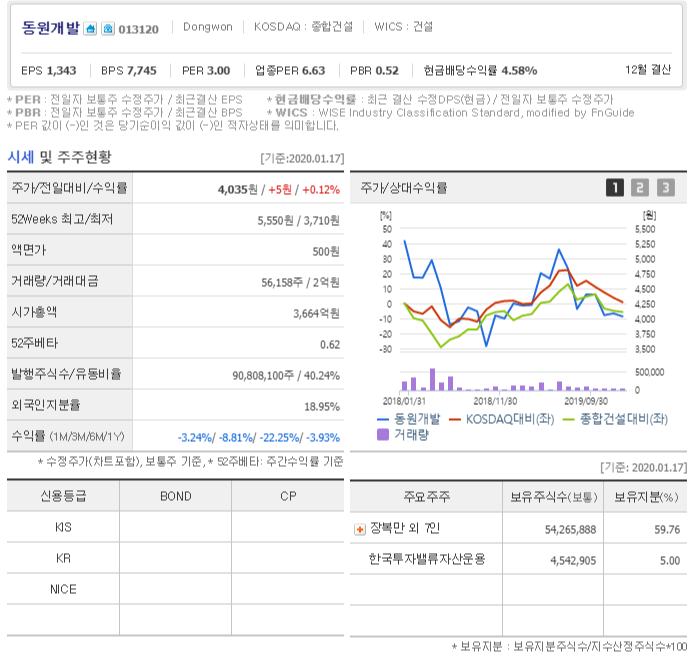Click the 한국투자밸류자산운용 shareholder row
Viewport: 697px width, 659px height.
[x=518, y=559]
